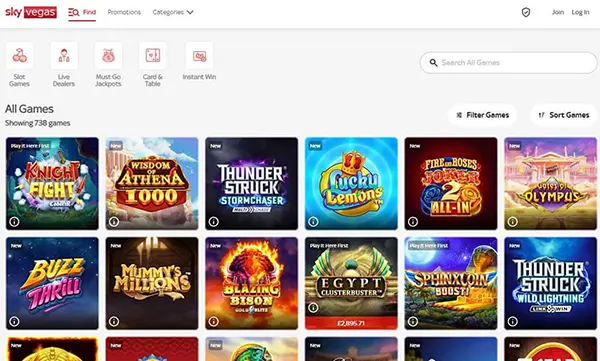Open info icon on Thunderstruck Wild Lightning tile
This screenshot has height=361, width=600.
[512, 321]
